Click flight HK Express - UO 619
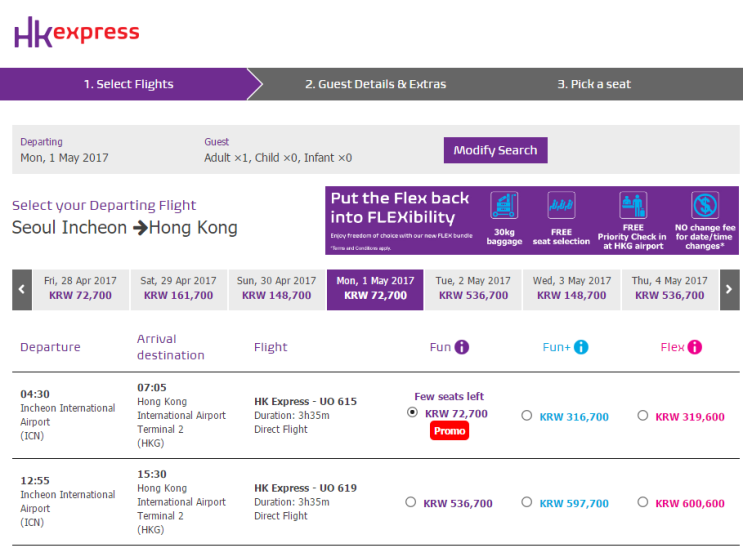Viewport: 743px width, 548px height. (306, 488)
